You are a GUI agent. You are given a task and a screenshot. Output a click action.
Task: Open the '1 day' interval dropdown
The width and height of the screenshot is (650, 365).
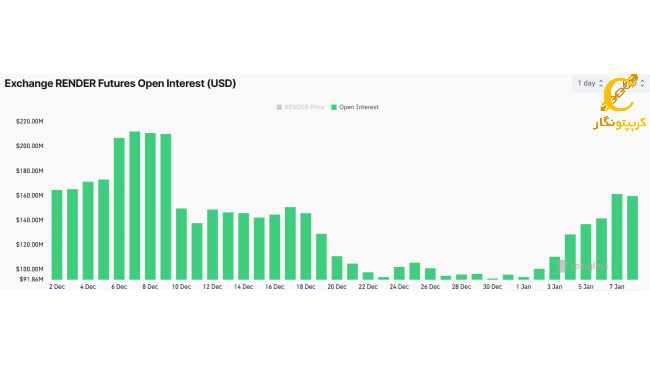coord(590,83)
